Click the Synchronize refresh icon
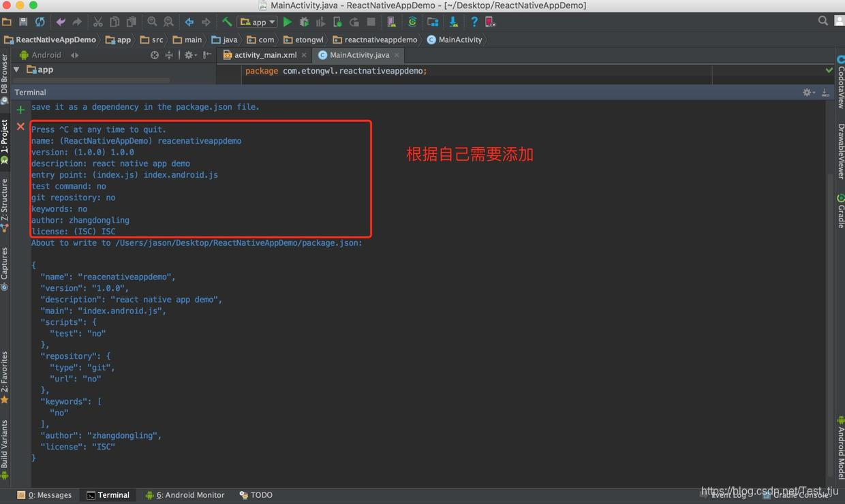The height and width of the screenshot is (504, 845). [40, 22]
